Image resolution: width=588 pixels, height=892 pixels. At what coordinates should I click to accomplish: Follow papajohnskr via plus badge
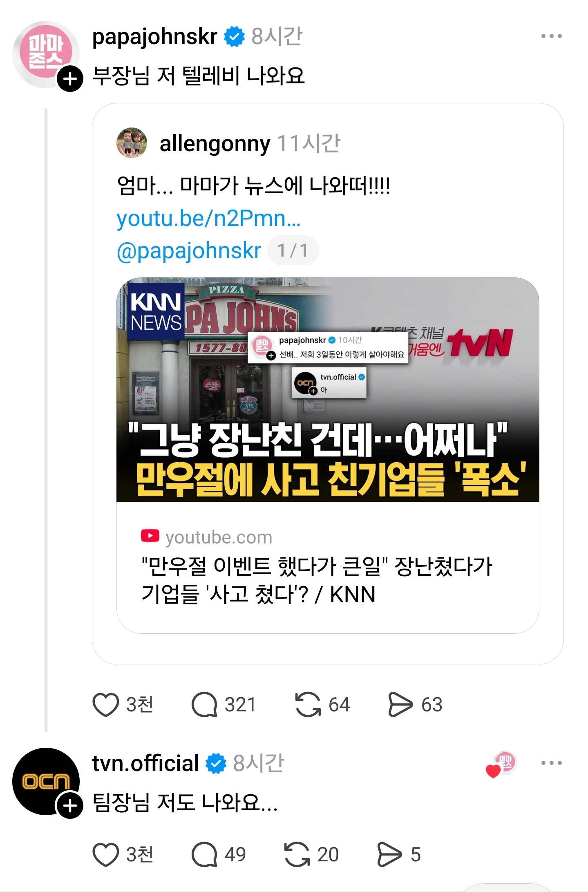coord(70,78)
